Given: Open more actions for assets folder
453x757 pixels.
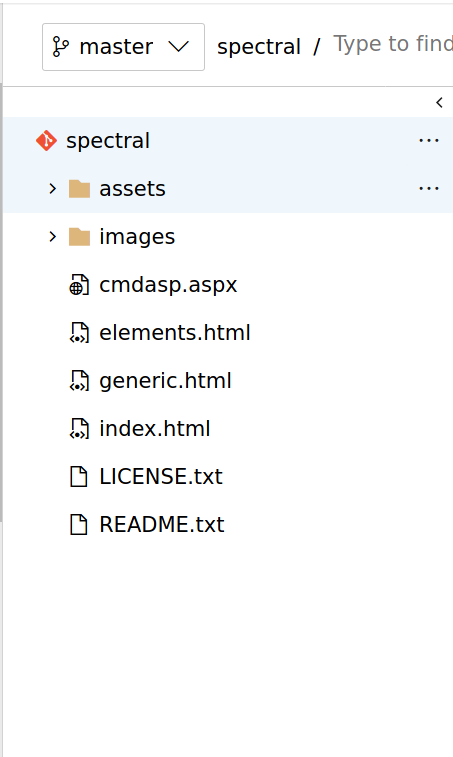Looking at the screenshot, I should click(x=429, y=188).
